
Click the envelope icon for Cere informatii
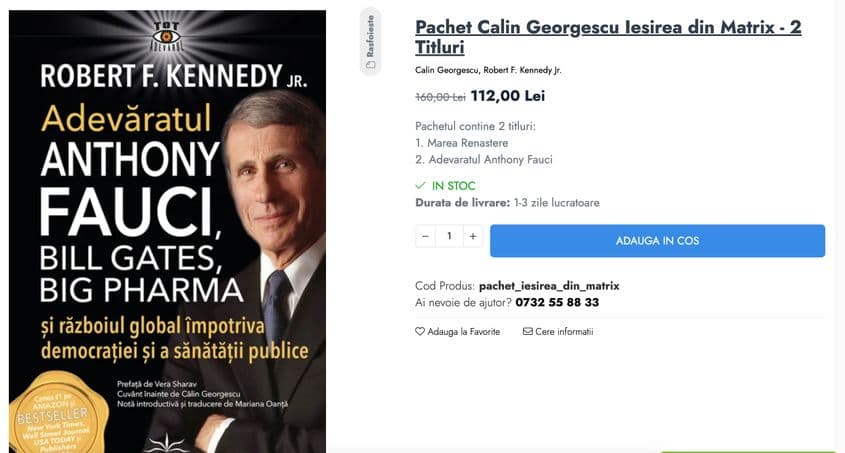coord(528,332)
